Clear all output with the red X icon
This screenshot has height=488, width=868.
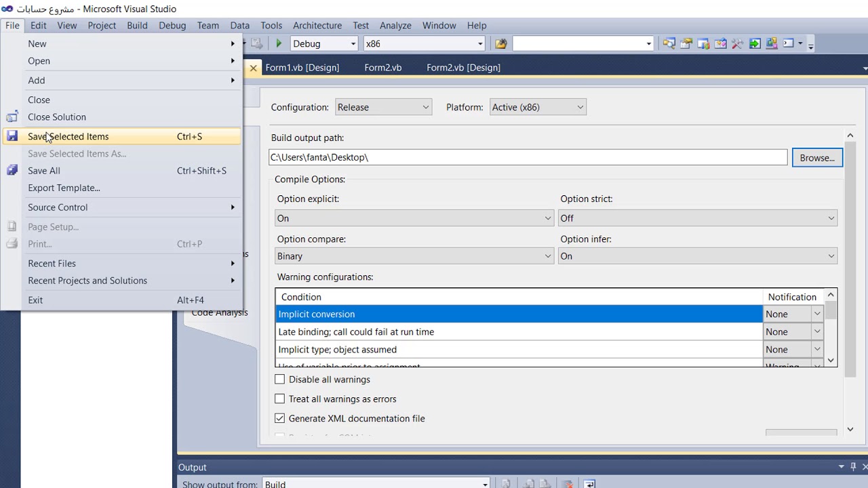point(568,484)
